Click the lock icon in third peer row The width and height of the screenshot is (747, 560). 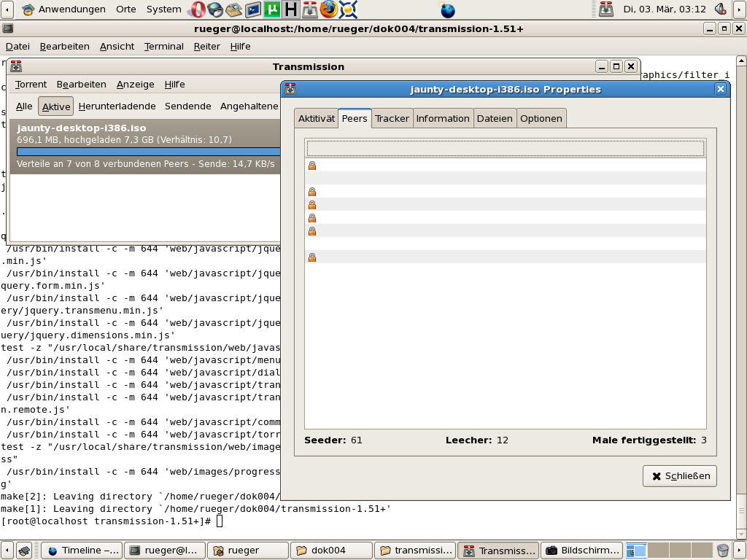[x=312, y=192]
